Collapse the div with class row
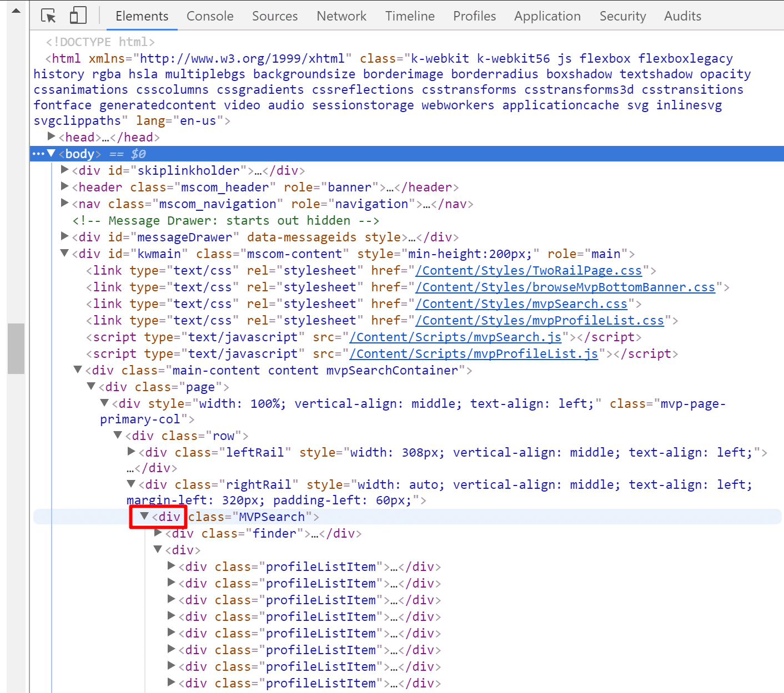Image resolution: width=784 pixels, height=693 pixels. point(118,435)
